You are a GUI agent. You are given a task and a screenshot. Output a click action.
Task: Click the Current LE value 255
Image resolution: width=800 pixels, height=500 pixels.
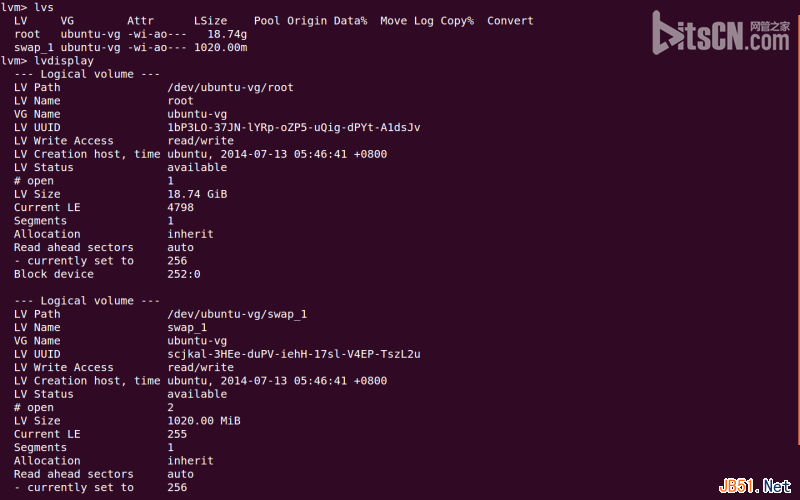click(x=177, y=434)
